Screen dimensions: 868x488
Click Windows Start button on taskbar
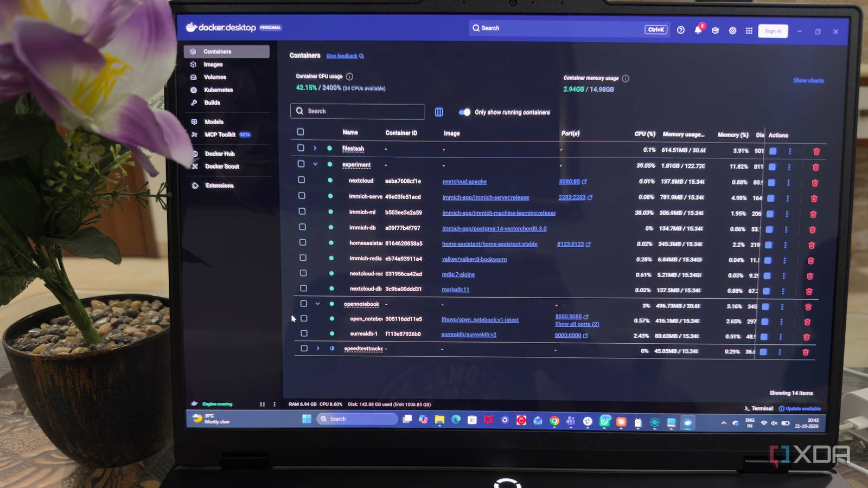click(307, 419)
